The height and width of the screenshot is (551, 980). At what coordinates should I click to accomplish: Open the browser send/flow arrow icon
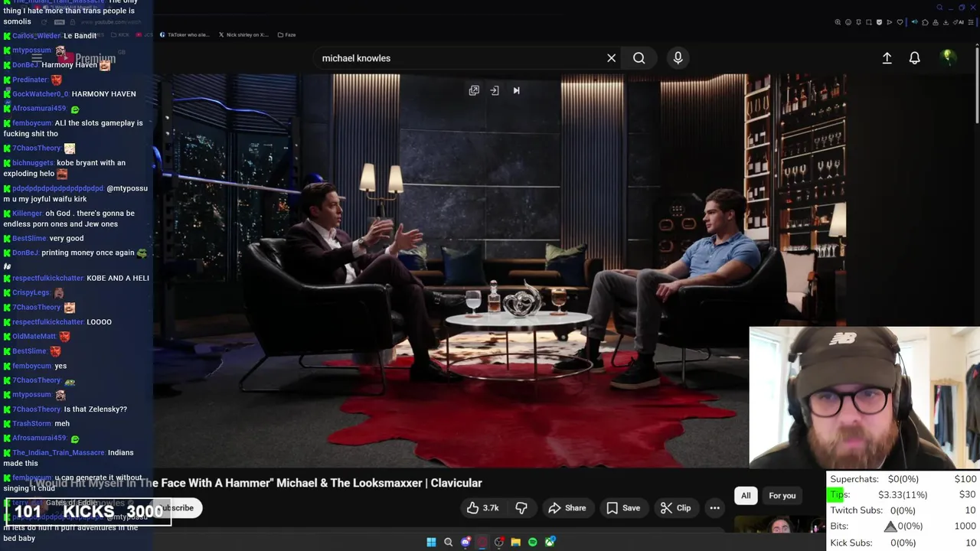point(890,22)
